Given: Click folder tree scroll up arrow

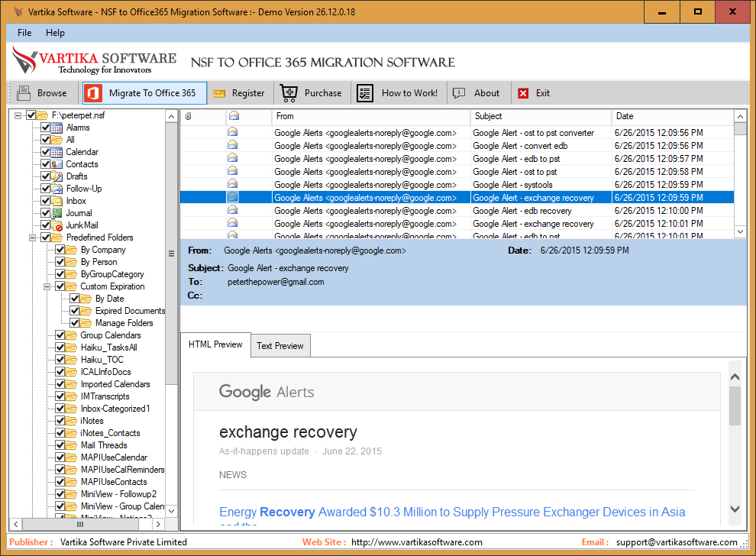Looking at the screenshot, I should (171, 116).
